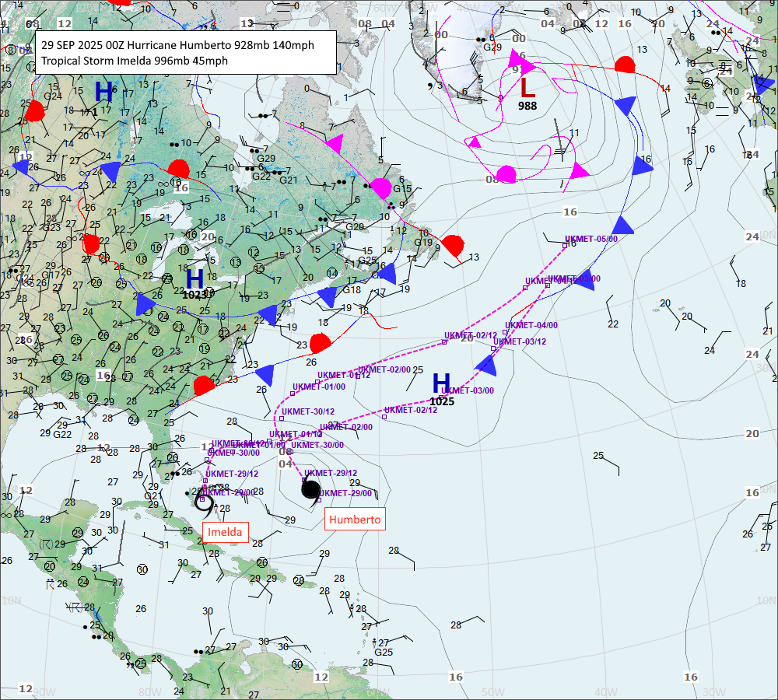Click the blue H above 1023
Image resolution: width=778 pixels, height=700 pixels.
tap(194, 278)
